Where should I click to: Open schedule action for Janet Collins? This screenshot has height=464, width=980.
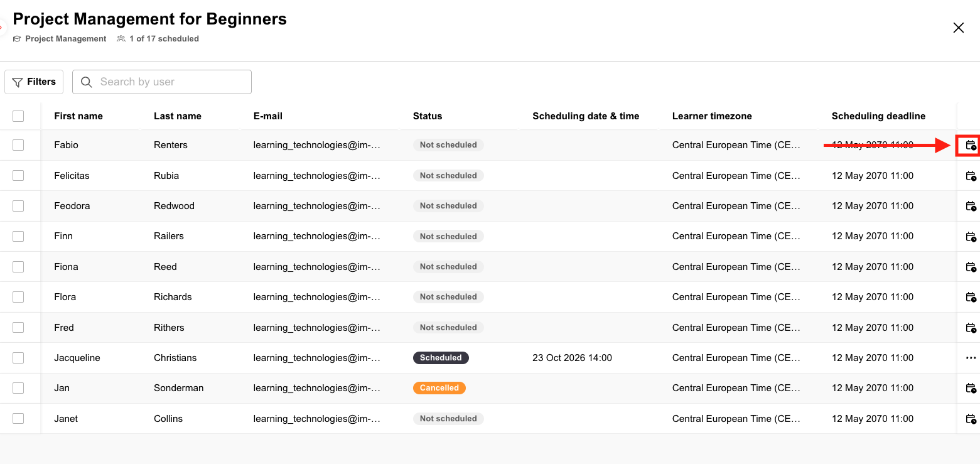pos(971,419)
